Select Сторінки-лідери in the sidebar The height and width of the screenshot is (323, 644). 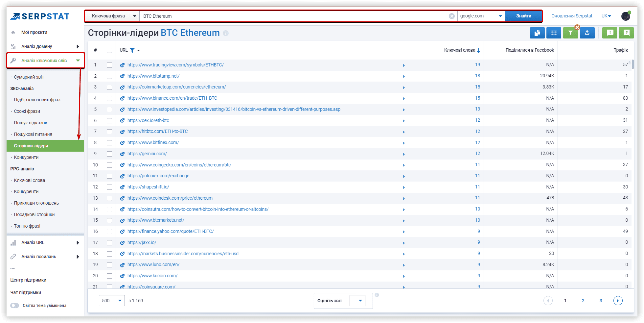(45, 146)
